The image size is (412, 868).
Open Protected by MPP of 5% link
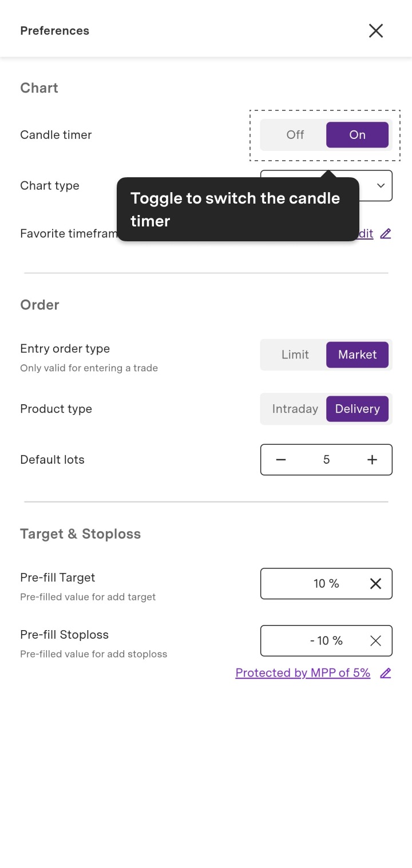[303, 673]
